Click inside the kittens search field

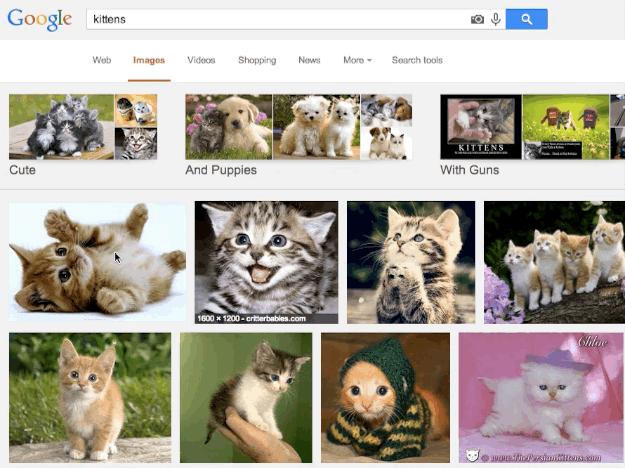[275, 19]
